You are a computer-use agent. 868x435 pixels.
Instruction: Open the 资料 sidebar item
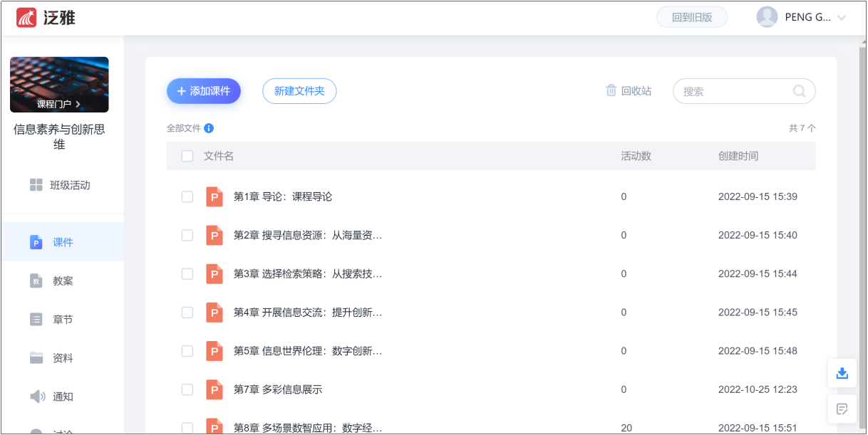62,358
